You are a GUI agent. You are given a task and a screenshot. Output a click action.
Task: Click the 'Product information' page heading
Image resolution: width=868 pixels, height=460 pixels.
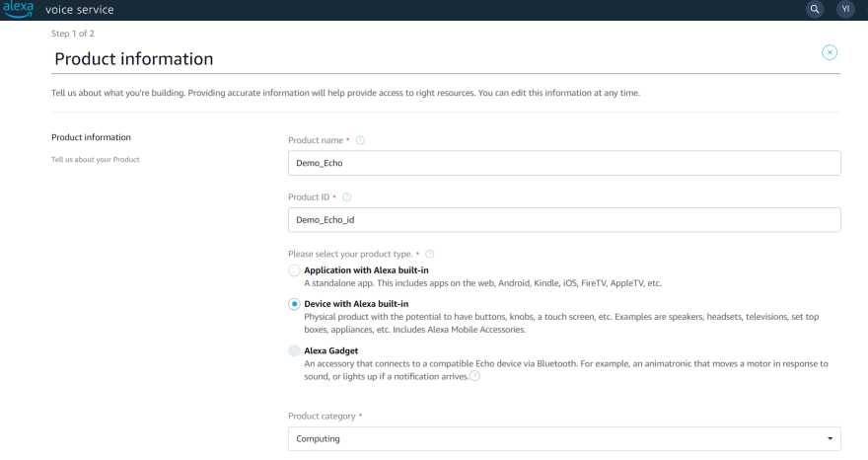coord(134,59)
